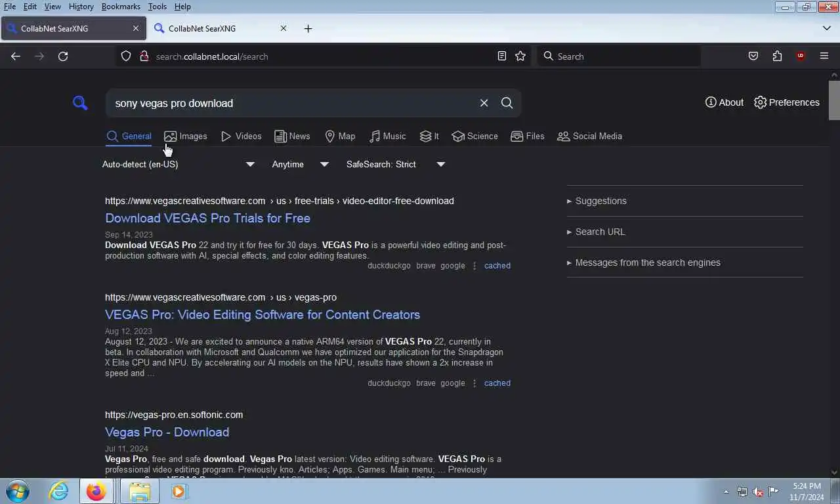Open cached link of Video Editing Software result
This screenshot has width=840, height=504.
click(x=497, y=383)
